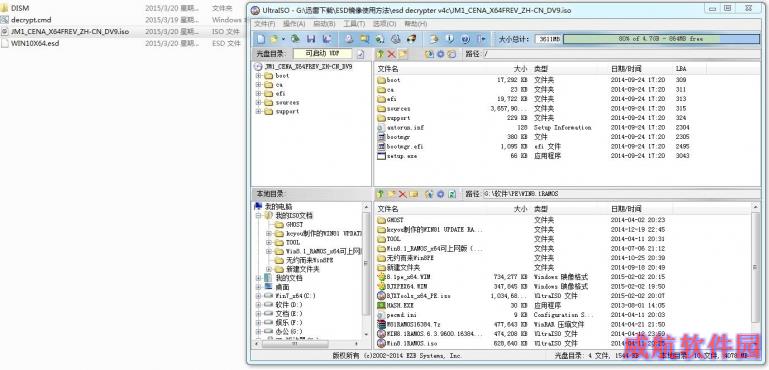Screen dimensions: 769x370
Task: Click the local 路径 field showing G:\软件\PE\WIN8.1RAMOS
Action: (620, 194)
